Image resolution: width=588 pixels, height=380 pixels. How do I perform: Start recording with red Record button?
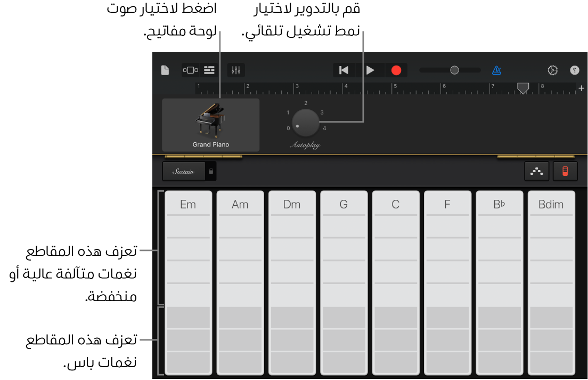(396, 70)
